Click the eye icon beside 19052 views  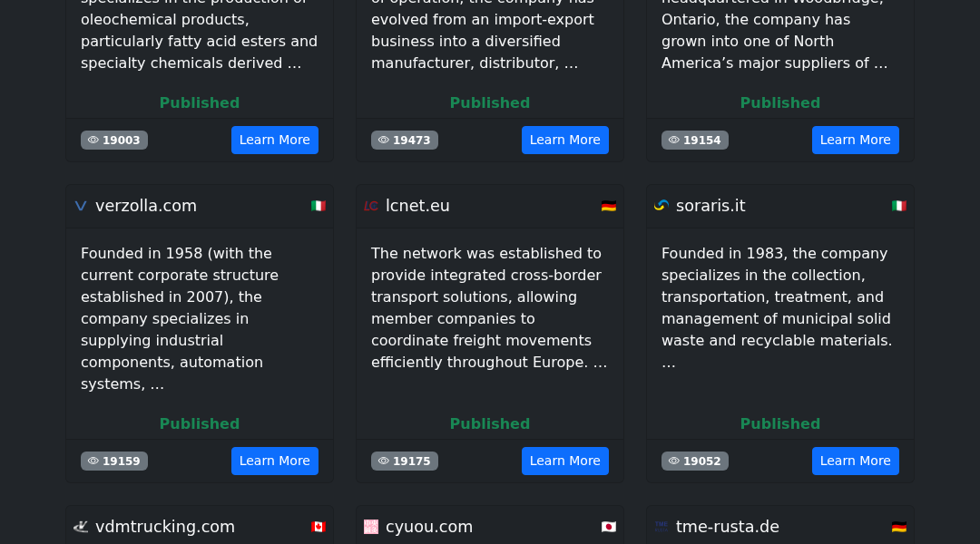coord(673,461)
